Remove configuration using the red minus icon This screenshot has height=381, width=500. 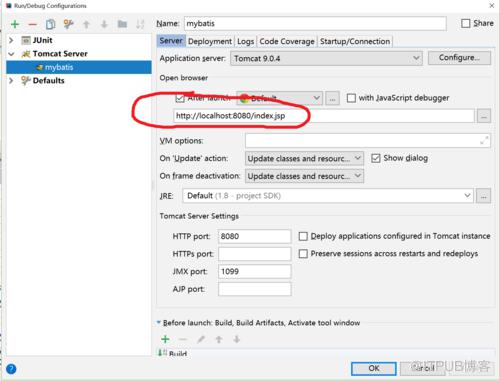(x=32, y=24)
